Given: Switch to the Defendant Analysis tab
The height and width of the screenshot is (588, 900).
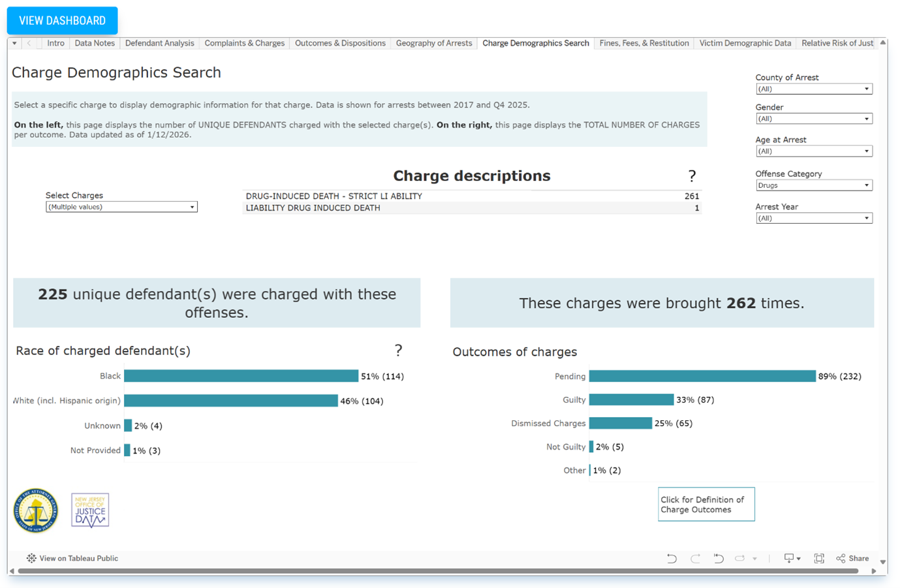Looking at the screenshot, I should [x=159, y=43].
